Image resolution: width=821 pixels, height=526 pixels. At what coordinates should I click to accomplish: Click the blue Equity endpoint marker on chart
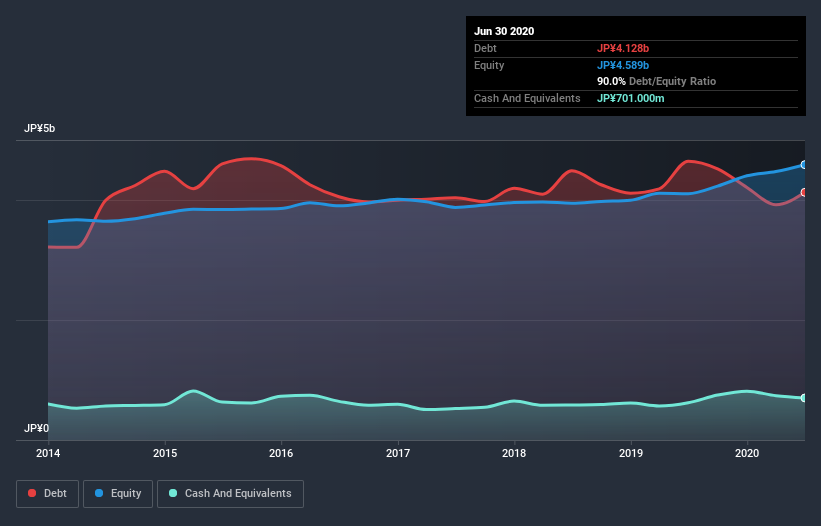[803, 165]
